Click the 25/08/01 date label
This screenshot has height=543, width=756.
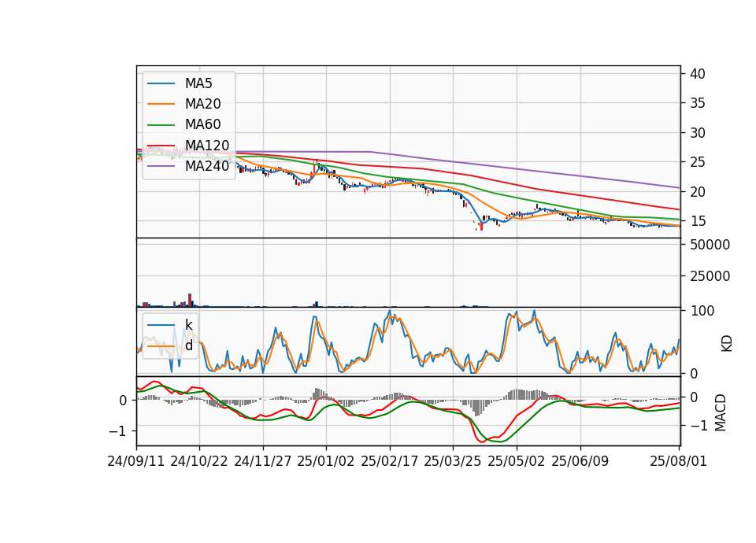(679, 461)
